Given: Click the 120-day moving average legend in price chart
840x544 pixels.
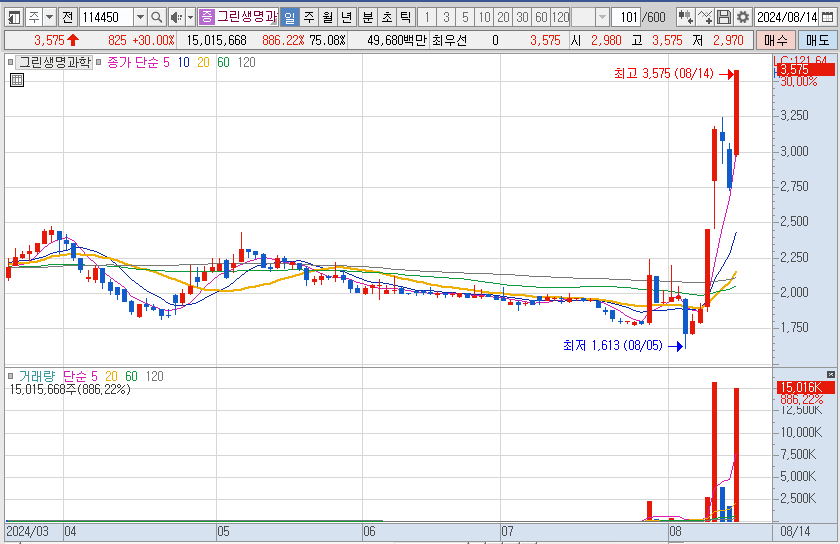Looking at the screenshot, I should pyautogui.click(x=246, y=62).
